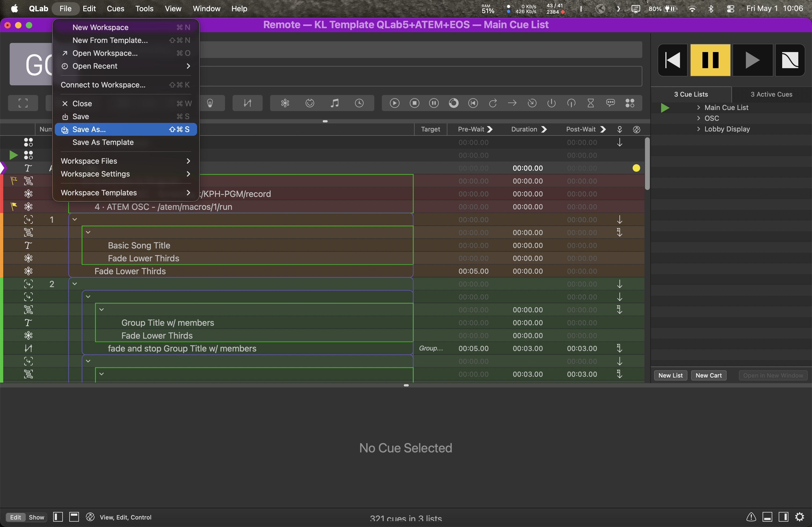The image size is (812, 527).
Task: Toggle the toolbox display in status bar
Action: pos(74,517)
